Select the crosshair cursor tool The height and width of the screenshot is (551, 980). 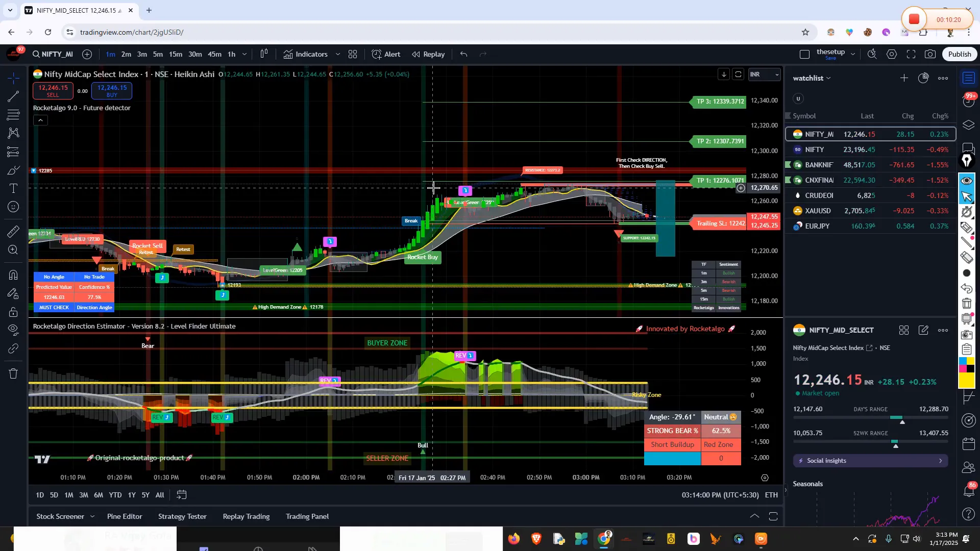pos(13,78)
